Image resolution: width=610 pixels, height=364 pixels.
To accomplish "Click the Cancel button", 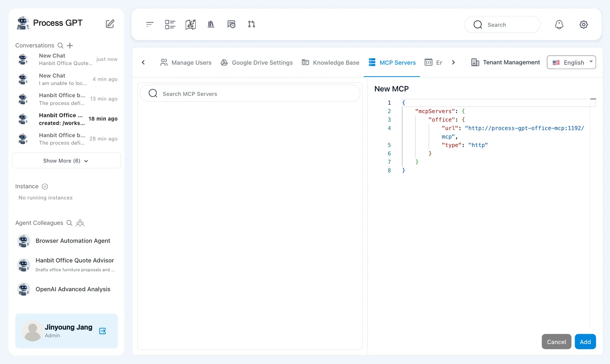I will coord(556,342).
